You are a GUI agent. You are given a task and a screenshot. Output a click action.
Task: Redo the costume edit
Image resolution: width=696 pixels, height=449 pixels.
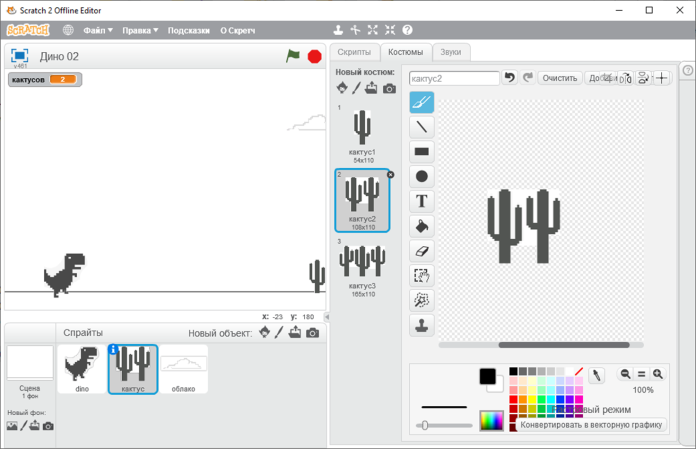(x=527, y=78)
